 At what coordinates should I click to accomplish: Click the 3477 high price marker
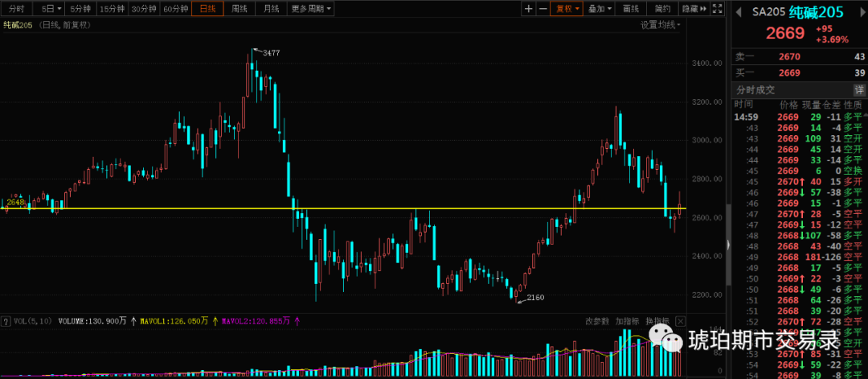tap(272, 52)
